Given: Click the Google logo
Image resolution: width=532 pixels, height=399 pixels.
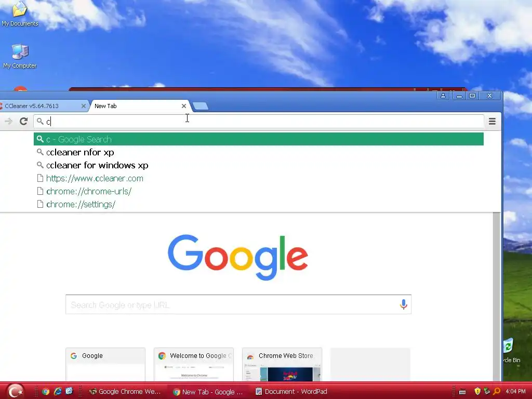Looking at the screenshot, I should 238,257.
